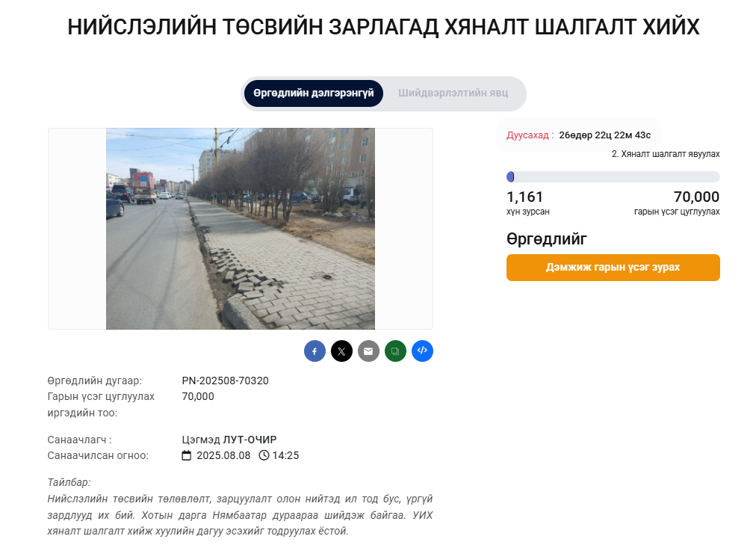Viewport: 756px width, 545px height.
Task: Open Шийдвэрлэлтийн явц tab
Action: [x=453, y=93]
